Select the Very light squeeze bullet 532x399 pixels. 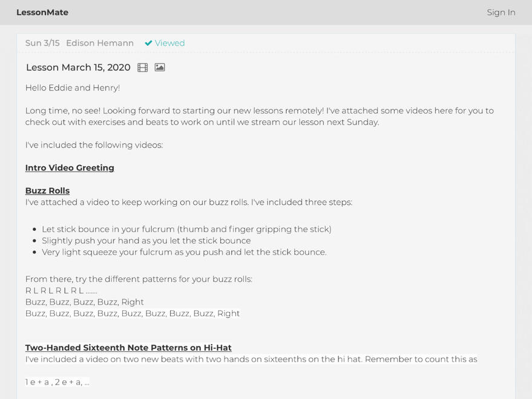[x=184, y=252]
